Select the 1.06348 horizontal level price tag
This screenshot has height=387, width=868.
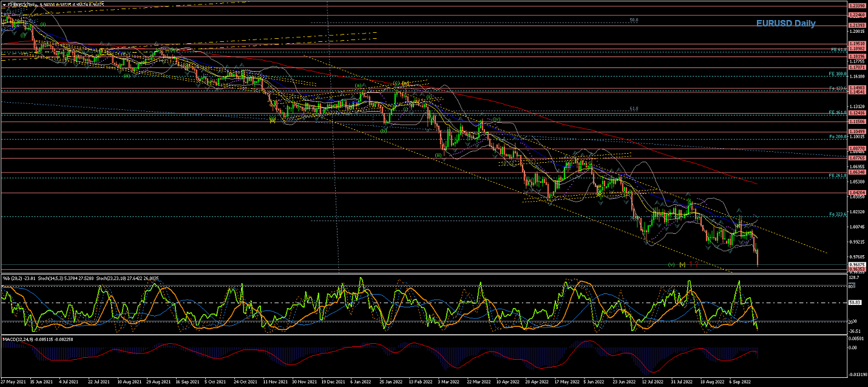click(856, 173)
